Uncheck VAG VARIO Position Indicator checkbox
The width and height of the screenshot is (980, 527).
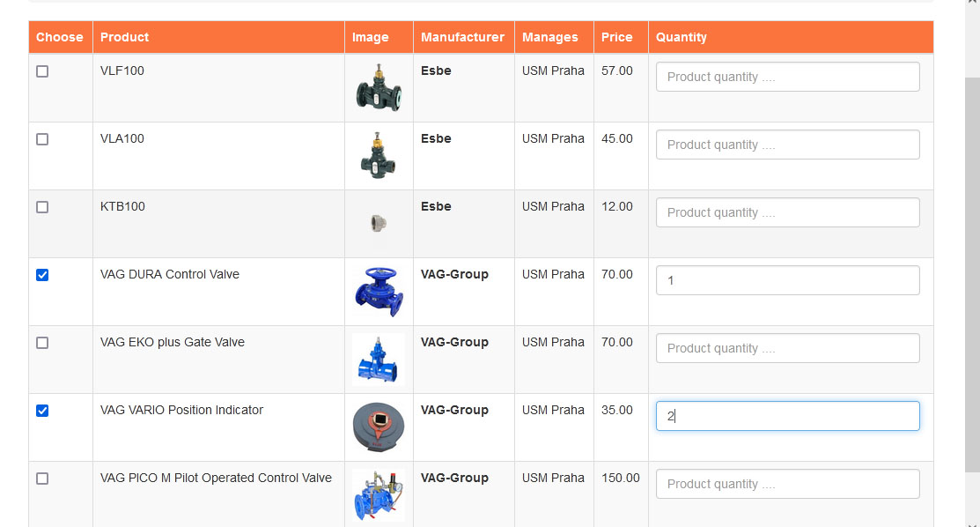pos(42,411)
